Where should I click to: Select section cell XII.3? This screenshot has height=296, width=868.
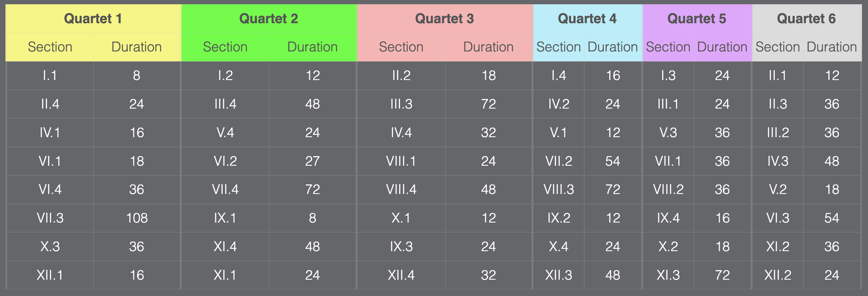559,275
